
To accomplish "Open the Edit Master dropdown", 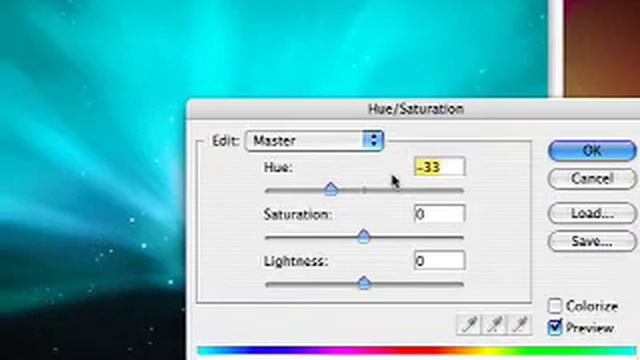I will coord(314,141).
